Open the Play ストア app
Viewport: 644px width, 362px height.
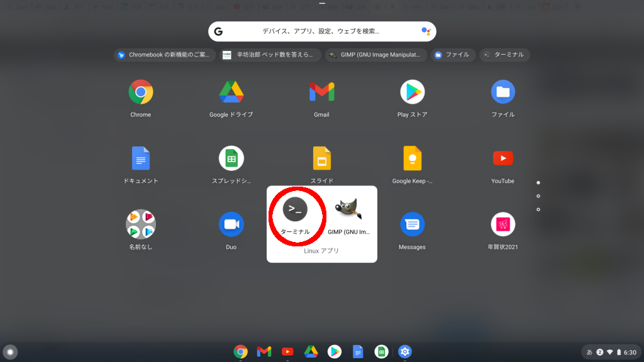pyautogui.click(x=413, y=92)
